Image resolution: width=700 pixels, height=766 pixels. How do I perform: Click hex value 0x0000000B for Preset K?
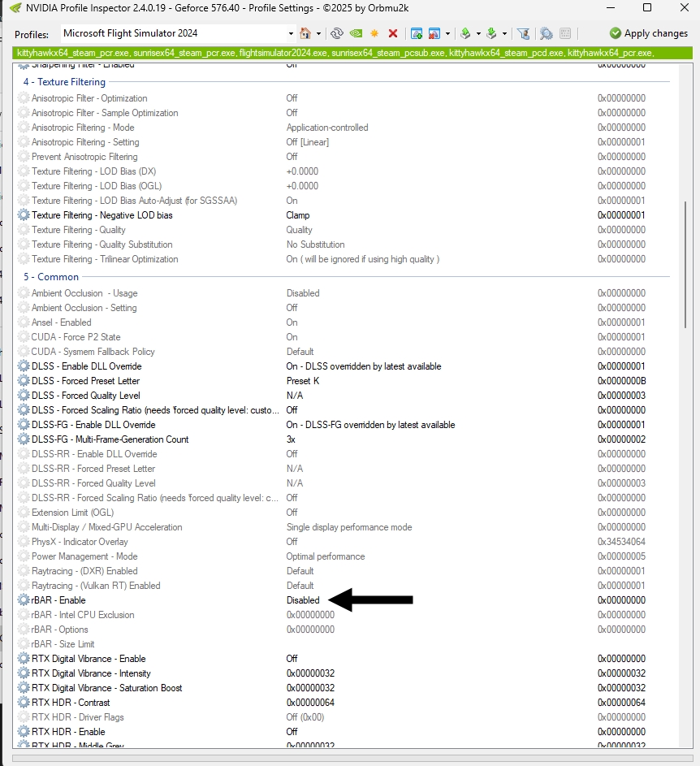coord(621,380)
